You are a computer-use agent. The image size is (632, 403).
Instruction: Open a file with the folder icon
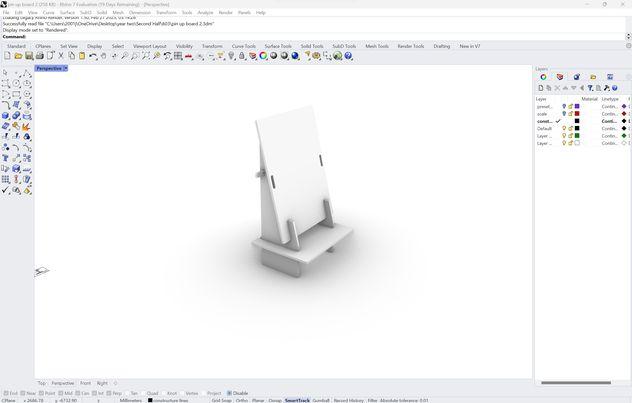(18, 56)
